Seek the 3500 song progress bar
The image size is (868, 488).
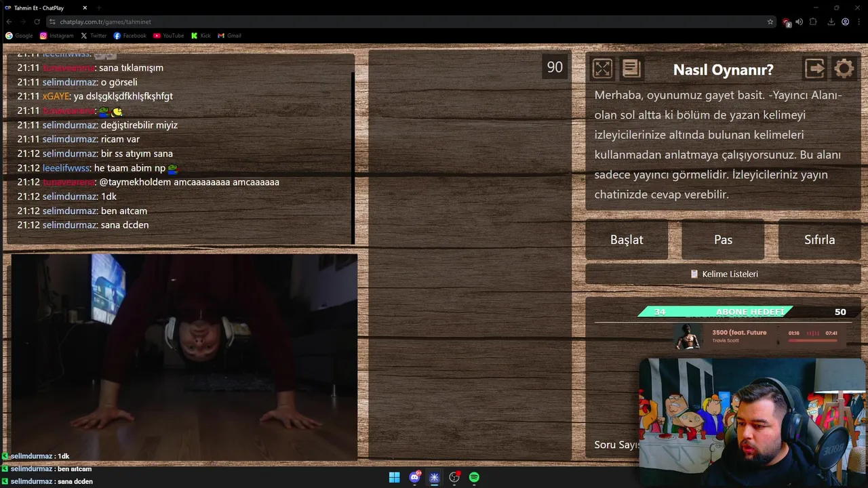pos(812,341)
